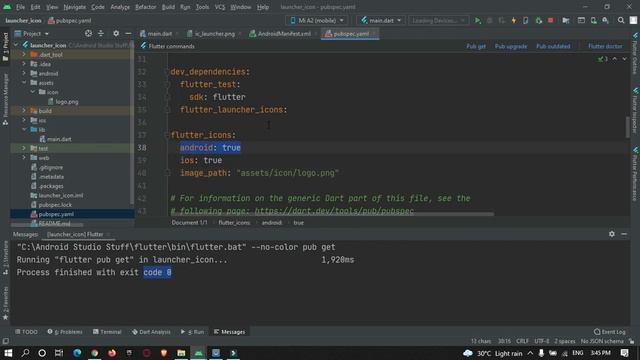The height and width of the screenshot is (360, 640).
Task: Click the Select Opened File target icon
Action: point(88,33)
